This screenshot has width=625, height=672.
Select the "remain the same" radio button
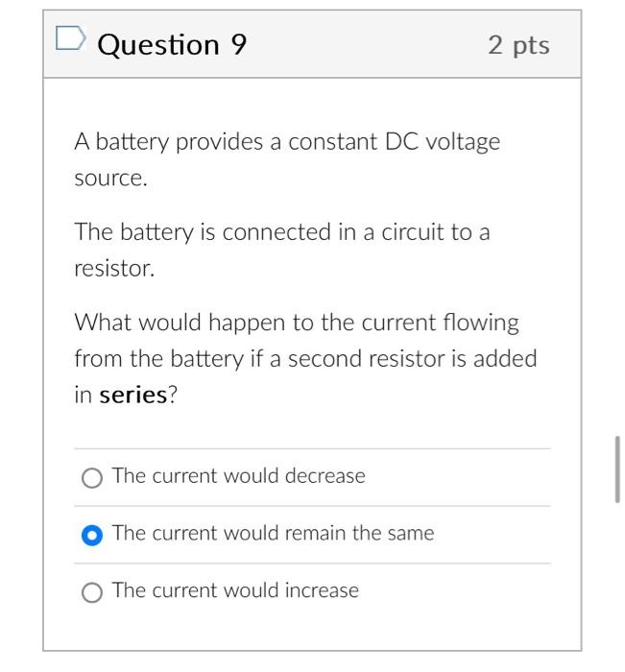point(92,535)
